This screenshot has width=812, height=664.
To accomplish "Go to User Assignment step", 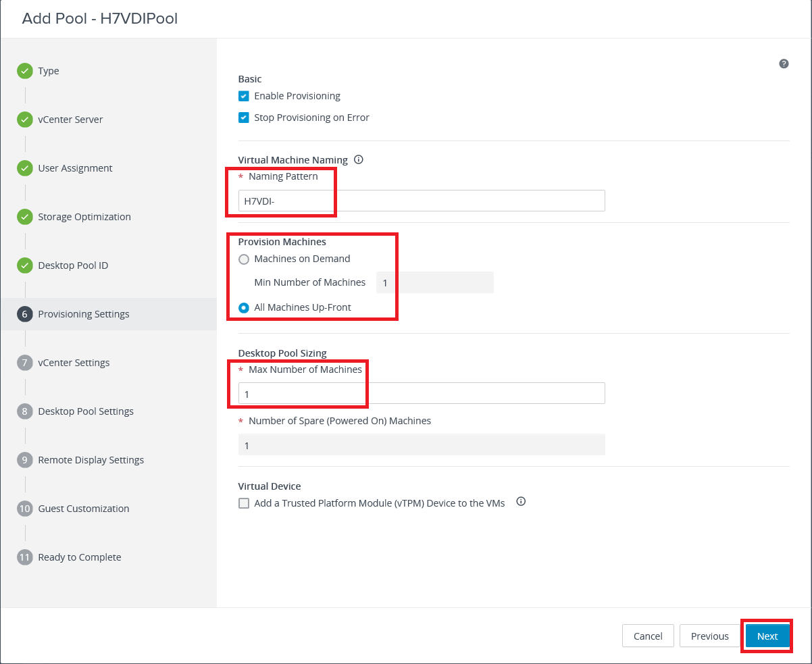I will coord(75,168).
